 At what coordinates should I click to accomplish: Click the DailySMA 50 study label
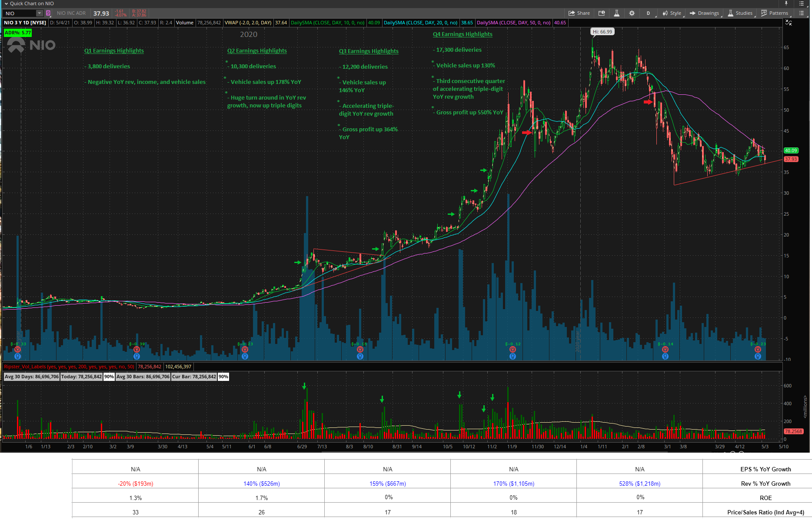(x=513, y=23)
